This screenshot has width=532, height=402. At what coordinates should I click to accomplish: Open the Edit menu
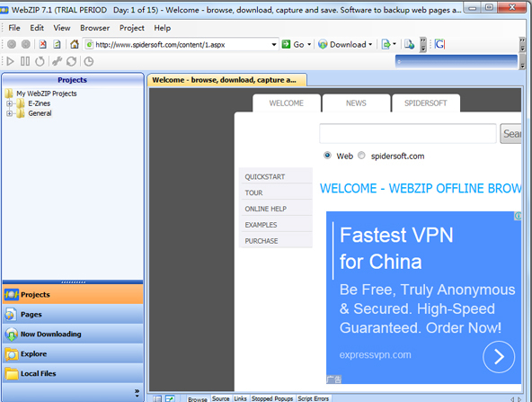[37, 28]
